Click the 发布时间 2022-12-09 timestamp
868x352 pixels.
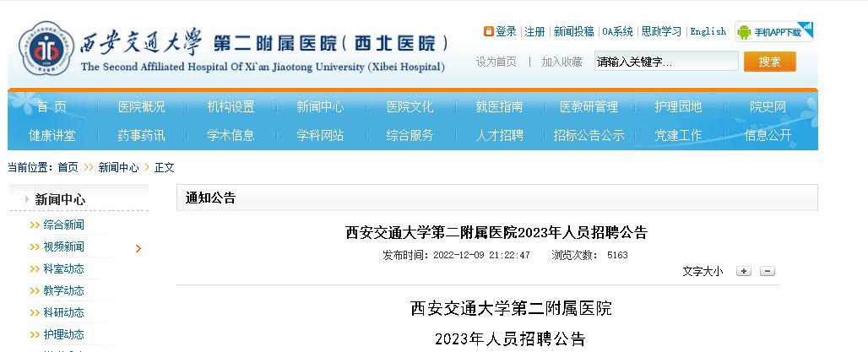click(x=457, y=255)
